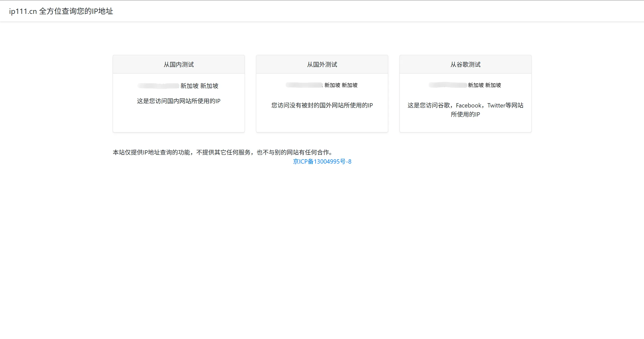Click the 从国内测试 card header
This screenshot has height=339, width=644.
click(x=179, y=64)
